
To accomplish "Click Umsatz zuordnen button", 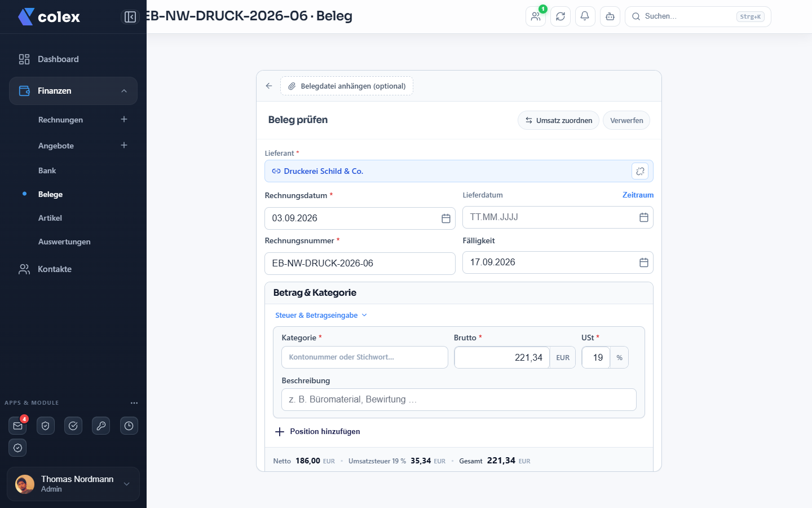I will [x=558, y=120].
